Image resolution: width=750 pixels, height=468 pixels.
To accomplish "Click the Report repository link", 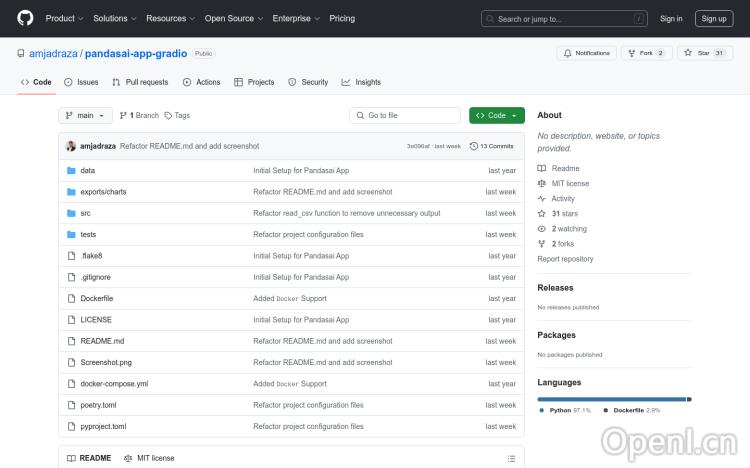I will pos(565,259).
